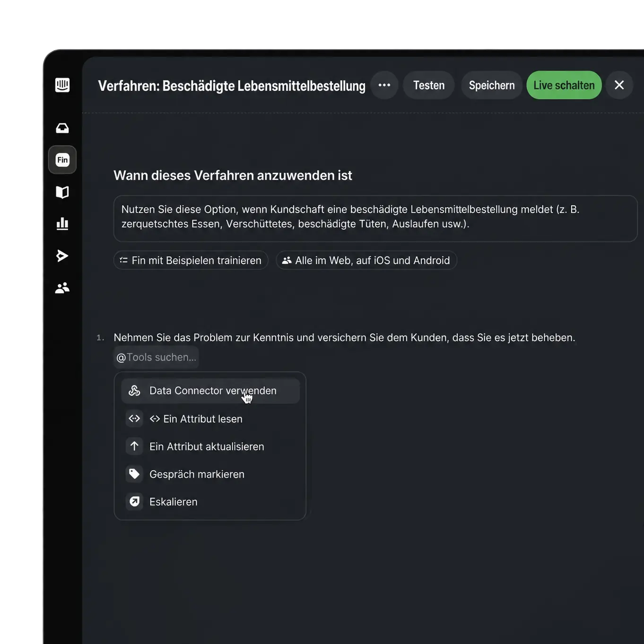
Task: Choose Gespräch markieren menu entry
Action: (x=210, y=474)
